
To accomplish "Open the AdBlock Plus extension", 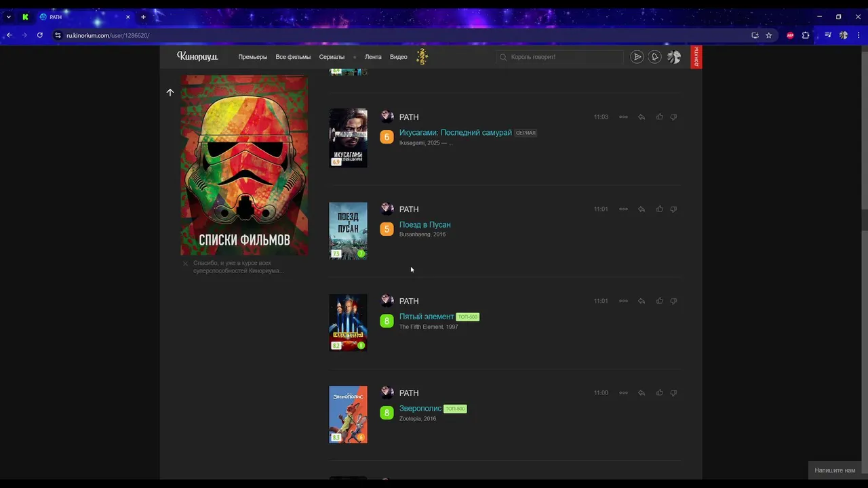I will click(790, 35).
